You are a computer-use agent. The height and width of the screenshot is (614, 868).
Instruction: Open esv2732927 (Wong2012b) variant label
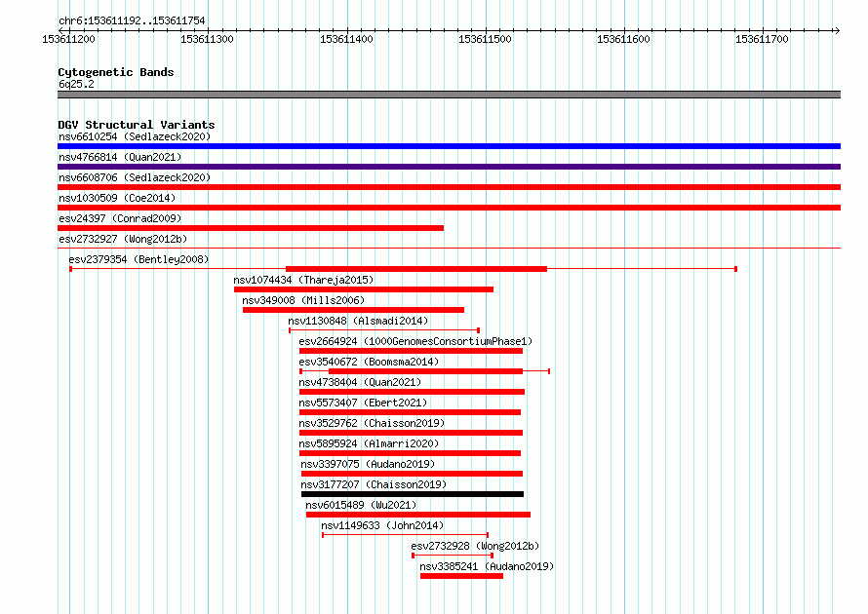click(x=123, y=239)
